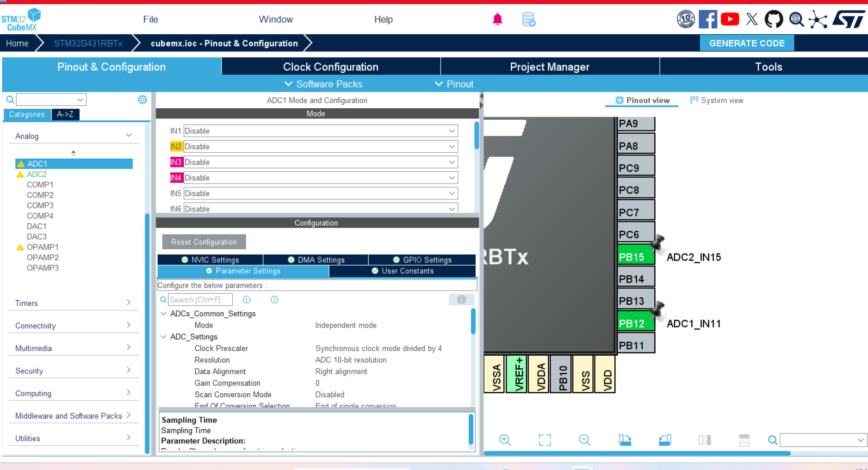Open the User Constants tab
The width and height of the screenshot is (868, 470).
pos(403,271)
